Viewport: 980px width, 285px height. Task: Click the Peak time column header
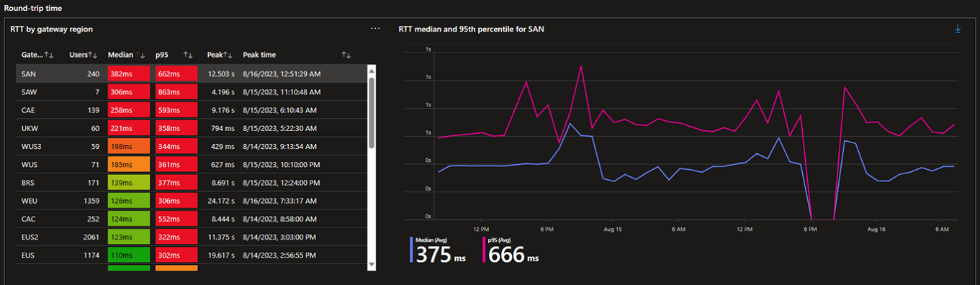[259, 55]
